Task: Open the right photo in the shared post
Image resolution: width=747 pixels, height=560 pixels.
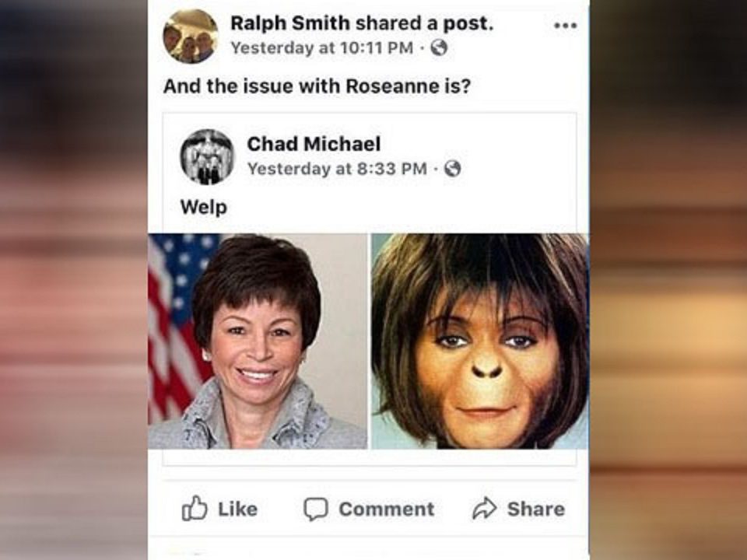Action: (x=480, y=341)
